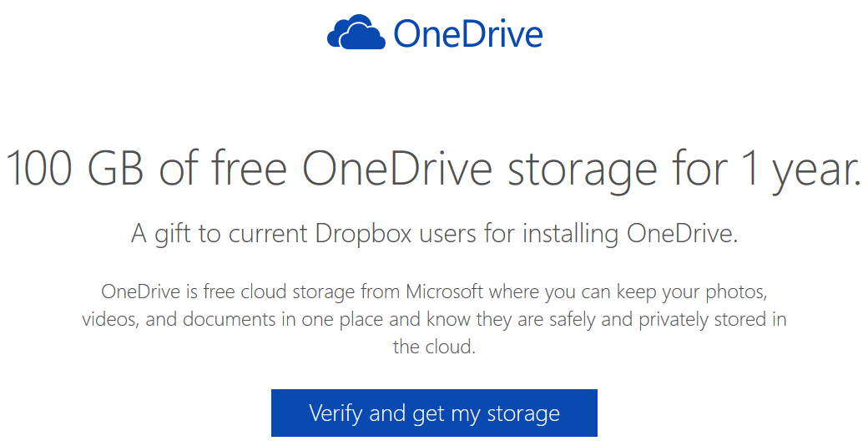Click "the cloud." on the description's last line
This screenshot has width=868, height=446.
tap(434, 347)
